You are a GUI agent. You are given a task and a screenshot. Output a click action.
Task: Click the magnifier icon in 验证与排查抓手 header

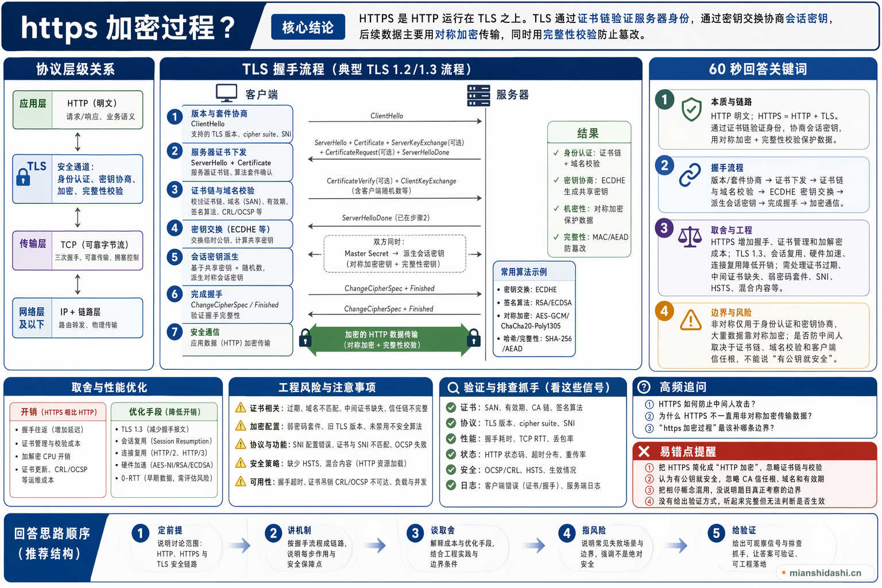coord(453,388)
